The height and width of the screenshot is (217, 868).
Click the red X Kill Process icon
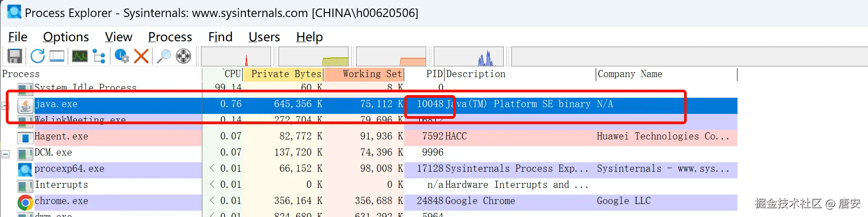141,56
